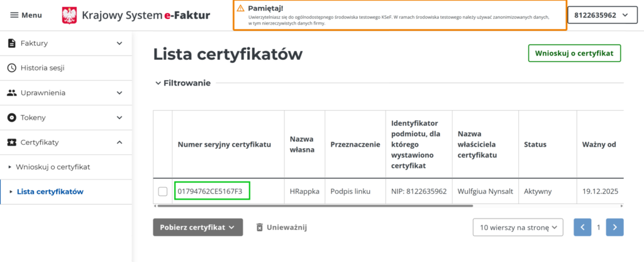Select Lista certyfikatów in the sidebar
Viewport: 644px width, 262px height.
pyautogui.click(x=50, y=191)
